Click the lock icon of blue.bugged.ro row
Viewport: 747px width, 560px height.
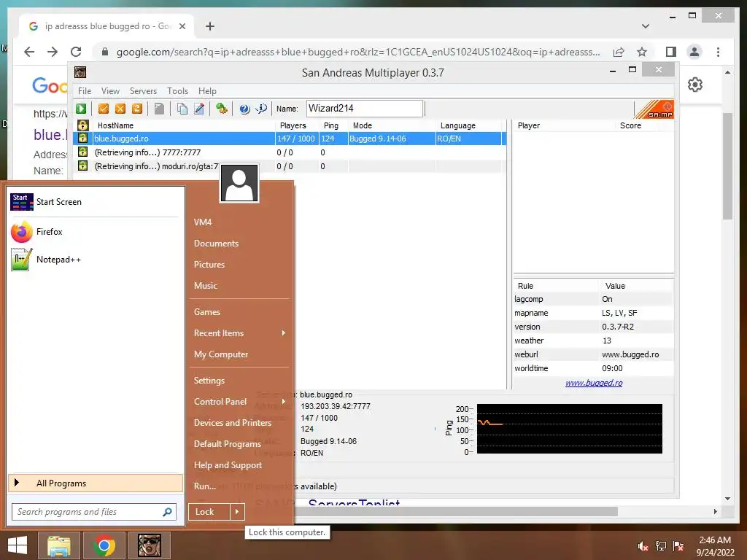83,138
